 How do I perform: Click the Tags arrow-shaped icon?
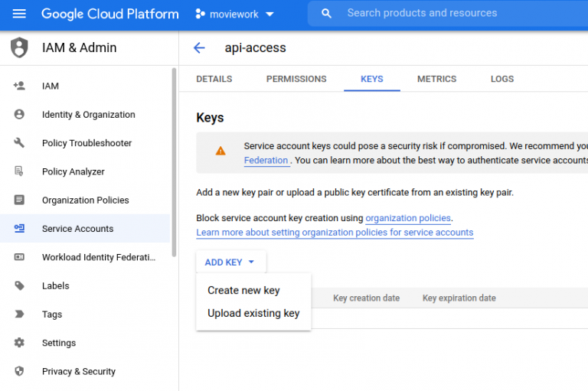(19, 314)
